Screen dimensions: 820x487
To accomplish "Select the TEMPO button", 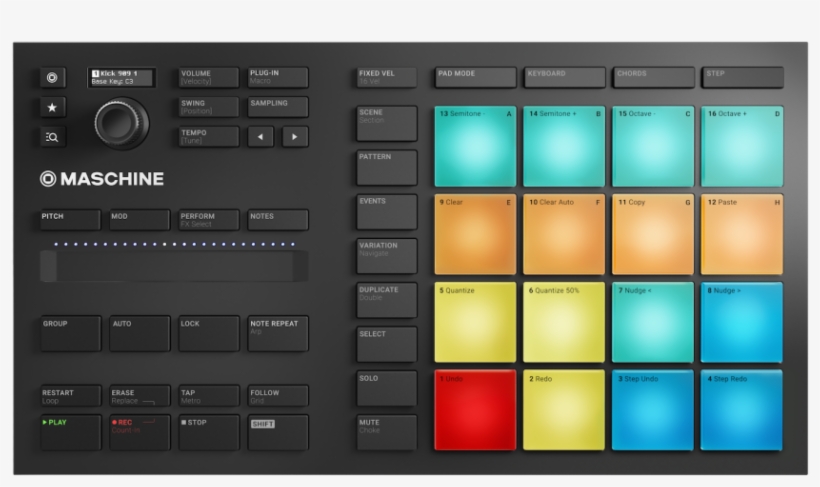I will point(209,137).
